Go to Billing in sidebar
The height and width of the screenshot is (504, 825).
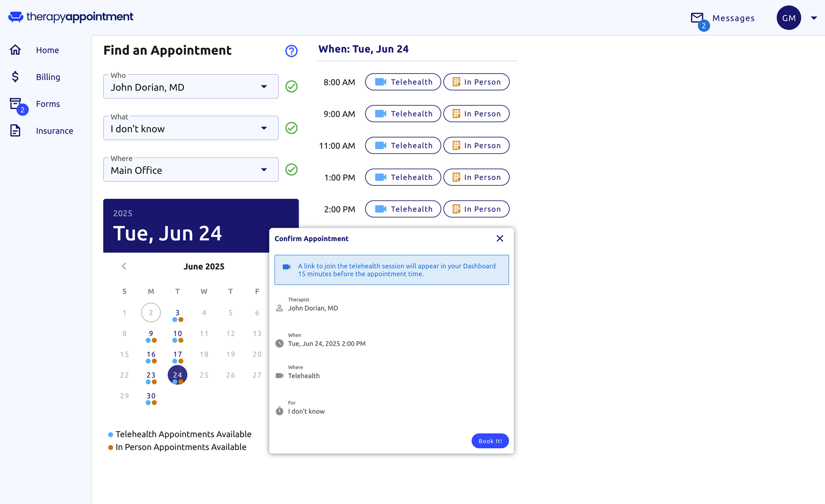pyautogui.click(x=48, y=77)
